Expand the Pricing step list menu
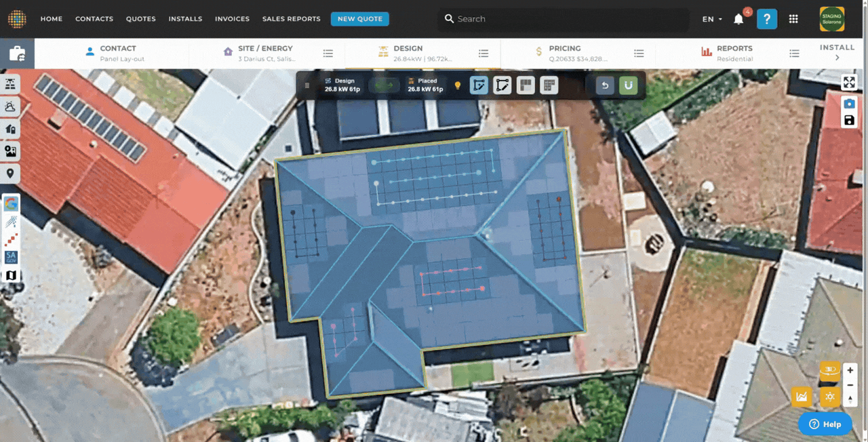 tap(639, 54)
